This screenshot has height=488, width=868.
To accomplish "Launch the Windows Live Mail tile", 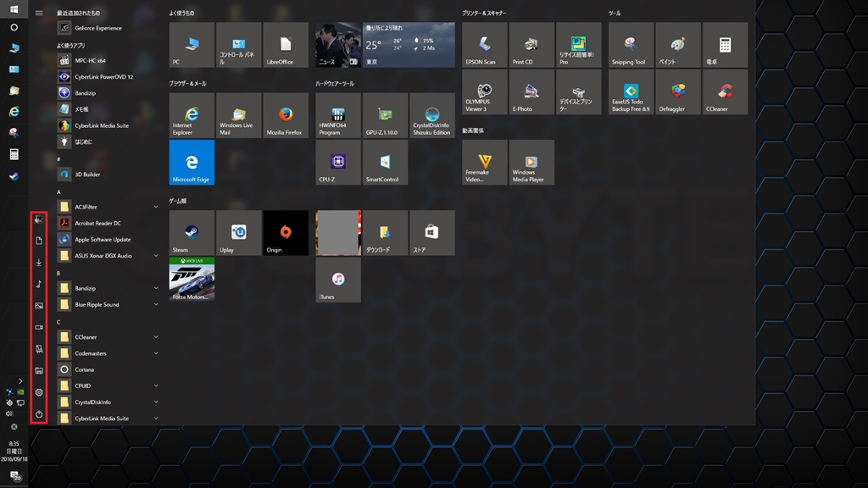I will point(238,115).
